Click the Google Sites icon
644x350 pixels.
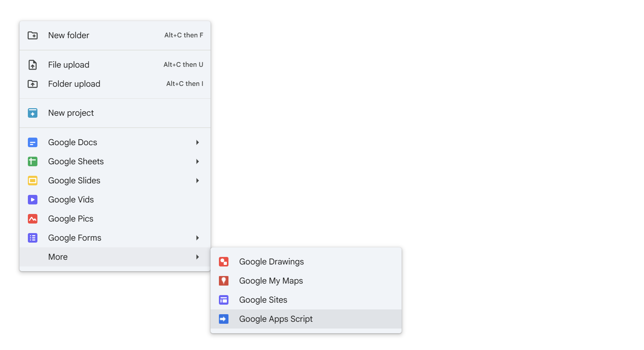[x=224, y=300]
